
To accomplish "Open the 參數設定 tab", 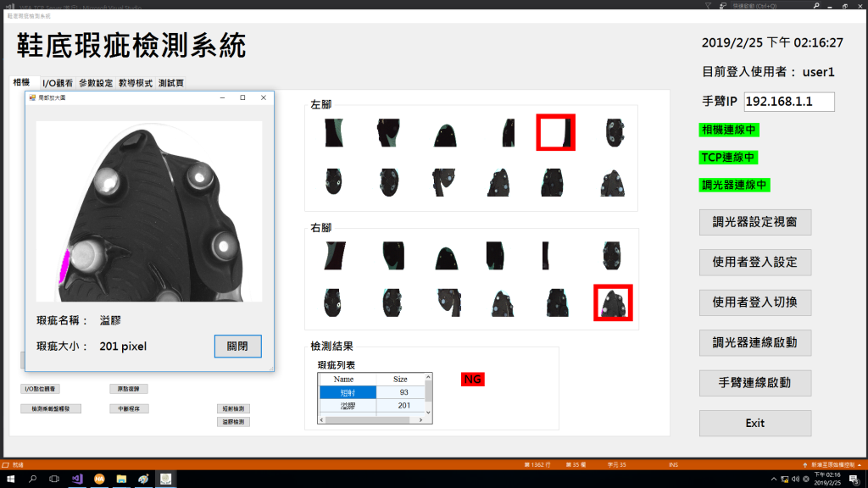I will [x=96, y=83].
